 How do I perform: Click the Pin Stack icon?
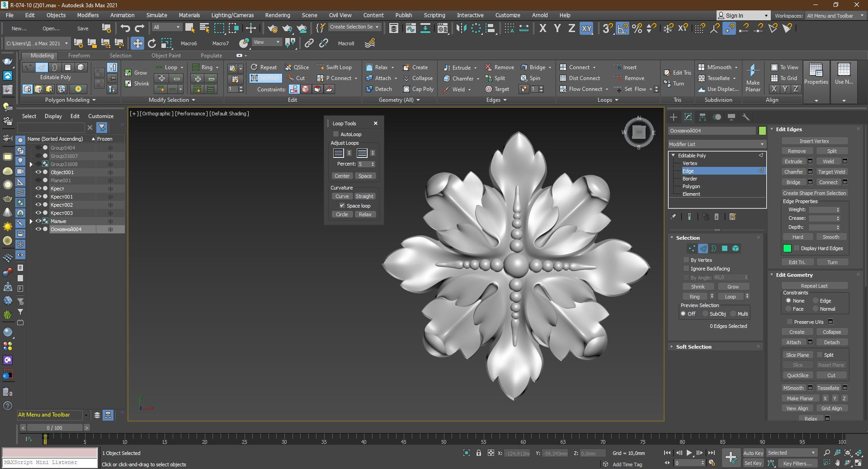coord(673,217)
